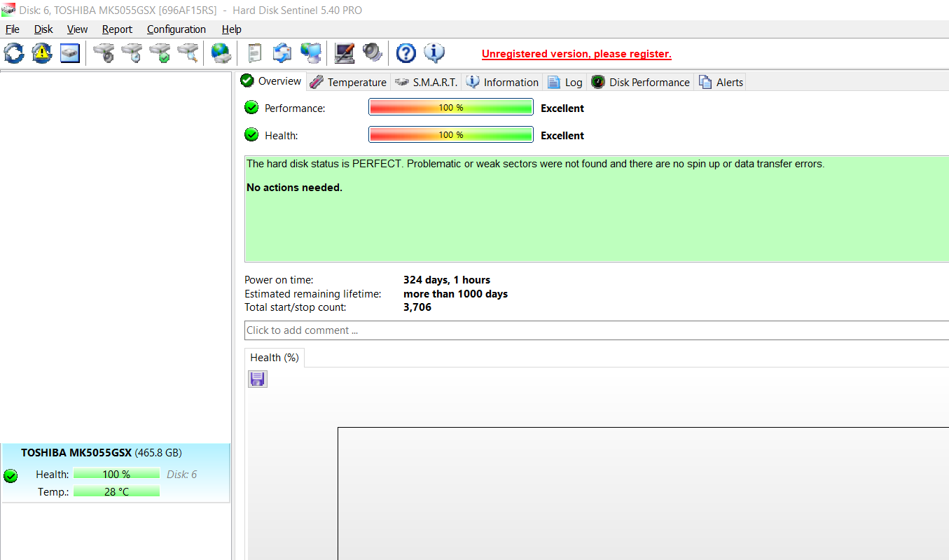
Task: Click the globe and monitor network icon
Action: click(310, 53)
